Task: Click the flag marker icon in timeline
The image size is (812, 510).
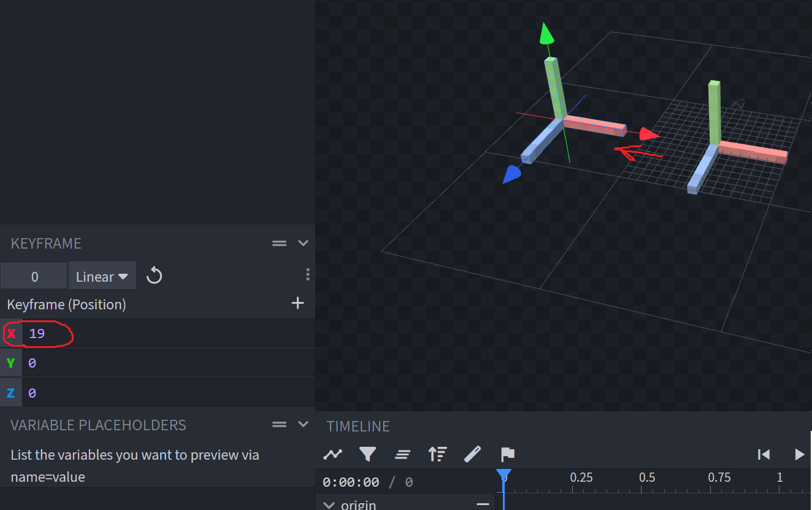Action: point(507,454)
